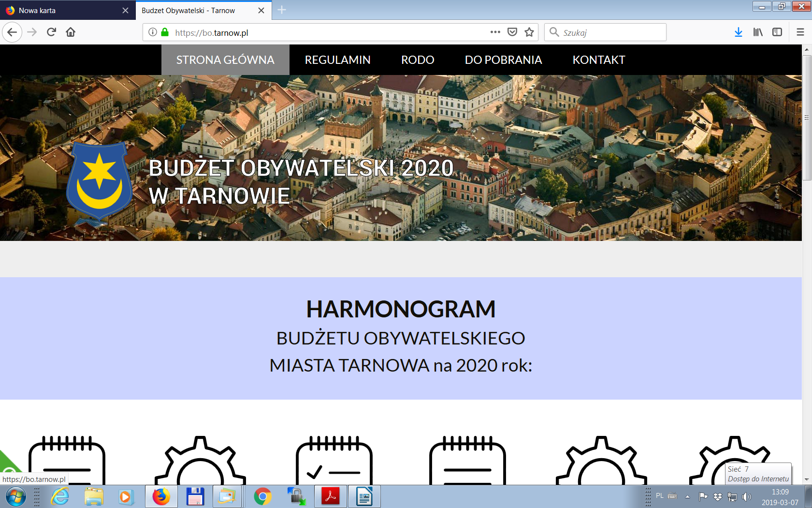
Task: Bookmark this page with the star
Action: pos(529,32)
